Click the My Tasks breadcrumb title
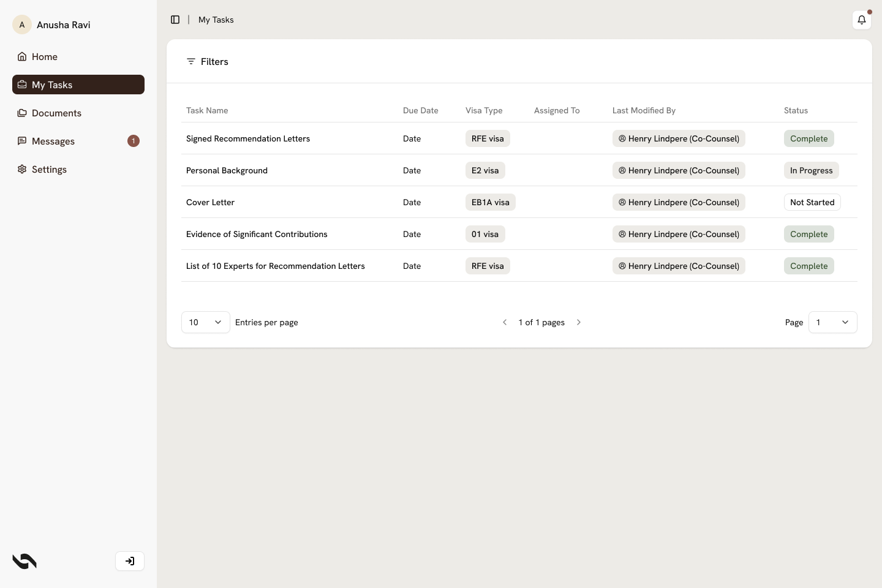 (x=216, y=20)
